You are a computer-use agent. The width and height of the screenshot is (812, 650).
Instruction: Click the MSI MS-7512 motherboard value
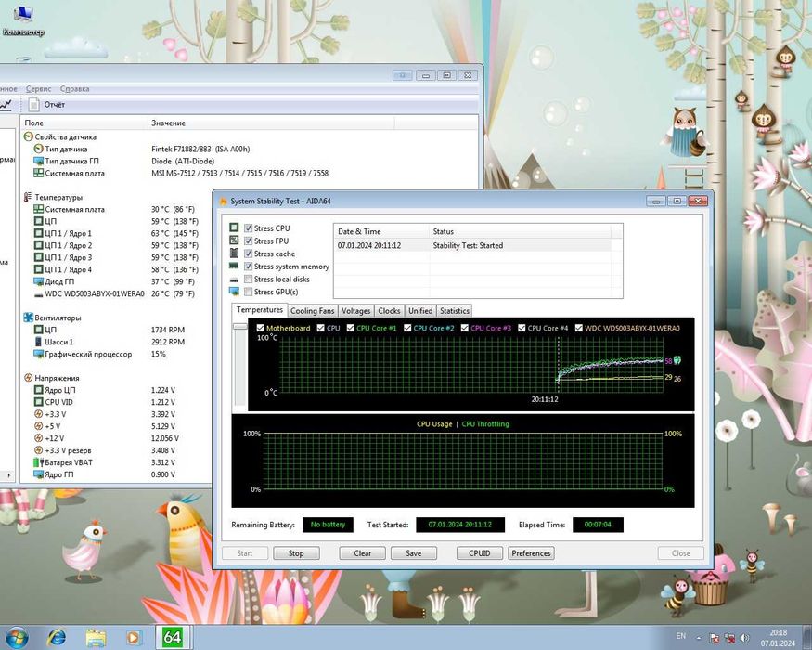click(239, 173)
